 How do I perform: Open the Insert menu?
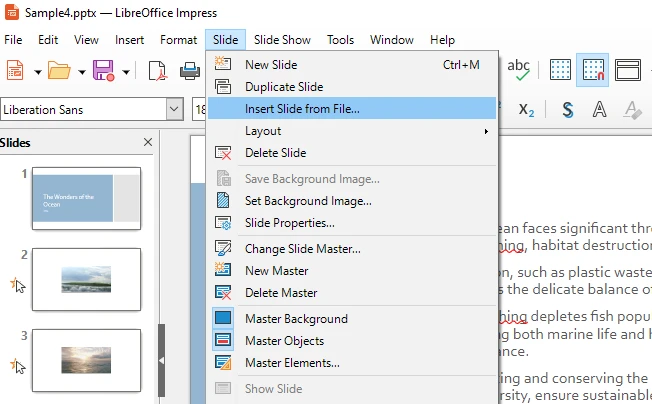[129, 40]
